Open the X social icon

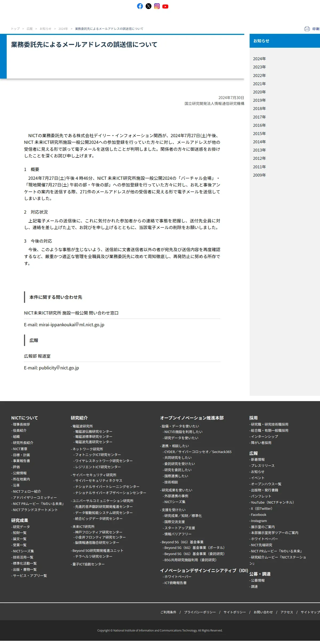tap(149, 6)
